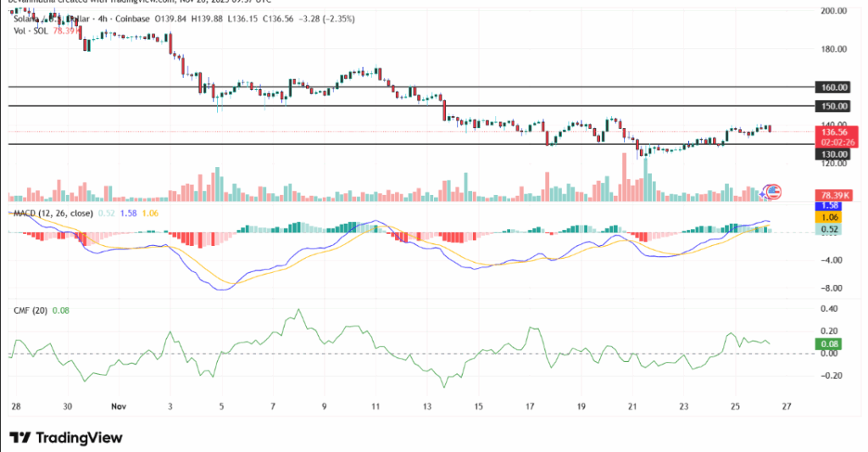Screen dimensions: 868x452
Task: Click the TradingView wordmark text
Action: (x=79, y=438)
